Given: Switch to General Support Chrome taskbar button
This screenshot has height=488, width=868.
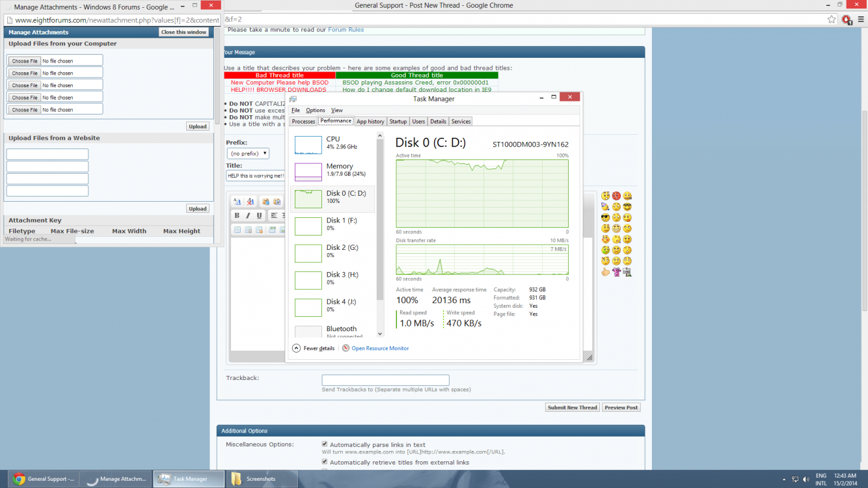Looking at the screenshot, I should 44,479.
